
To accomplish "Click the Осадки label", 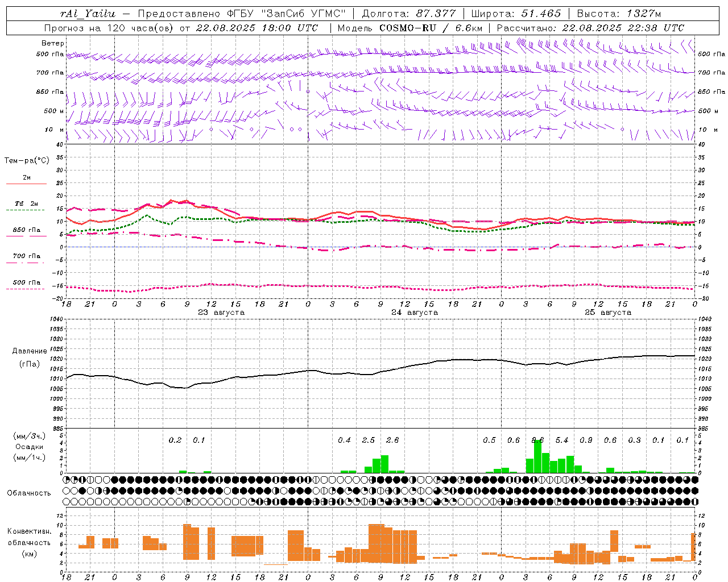I will [x=30, y=447].
